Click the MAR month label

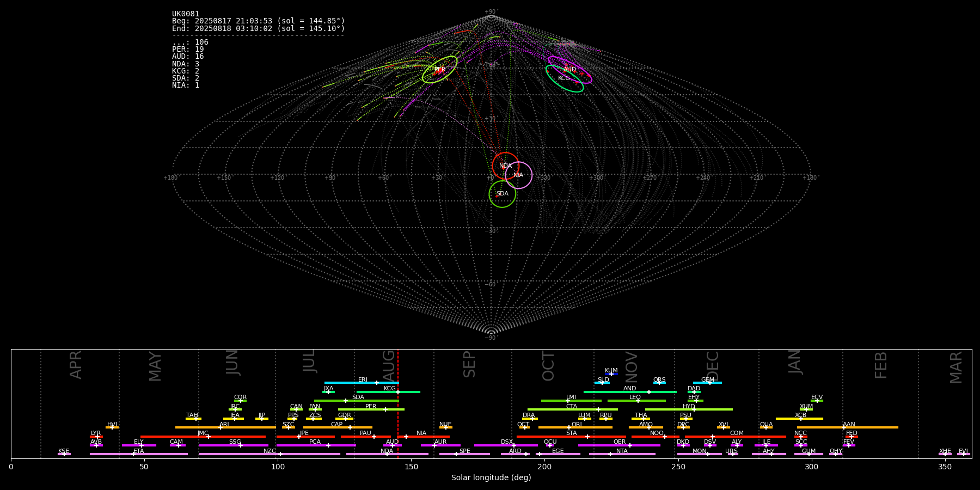(x=956, y=367)
